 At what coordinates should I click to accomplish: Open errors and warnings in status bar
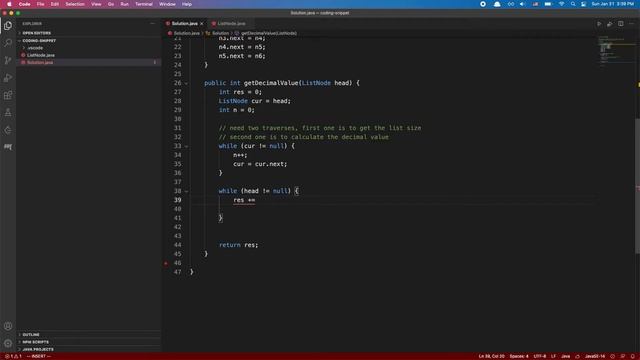point(13,356)
